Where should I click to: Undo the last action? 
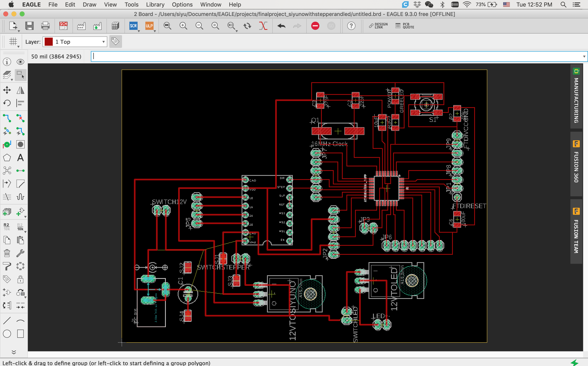click(x=281, y=26)
